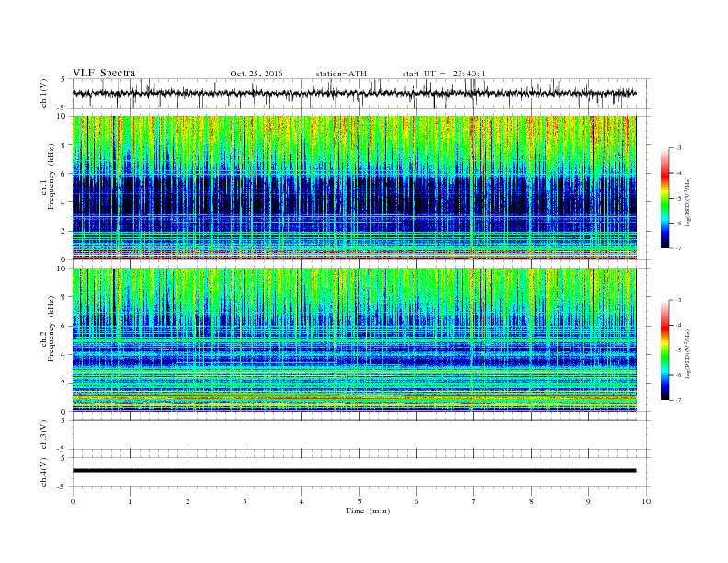Click the empty ch.3 voltage panel

[x=361, y=435]
